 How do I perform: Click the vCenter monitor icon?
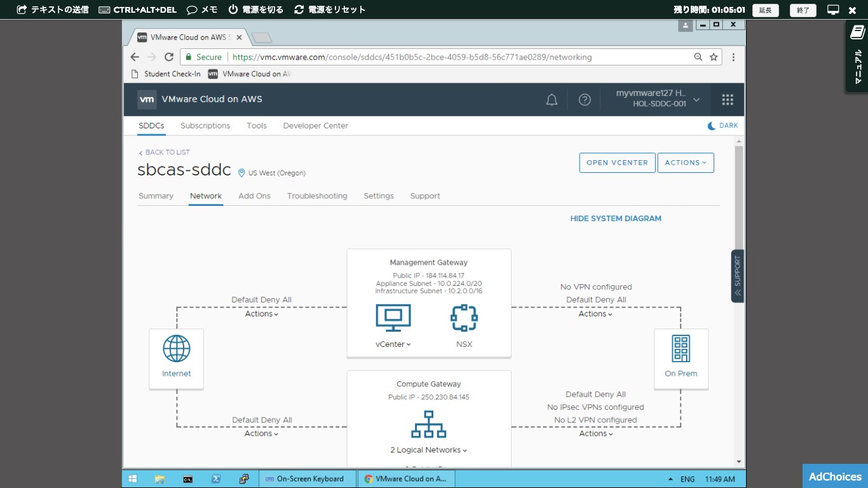[x=393, y=318]
